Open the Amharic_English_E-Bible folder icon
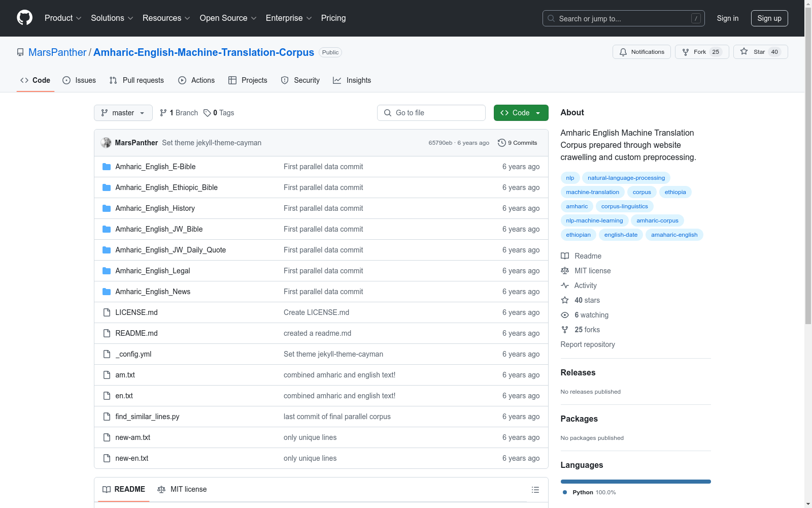The image size is (812, 508). (x=107, y=167)
